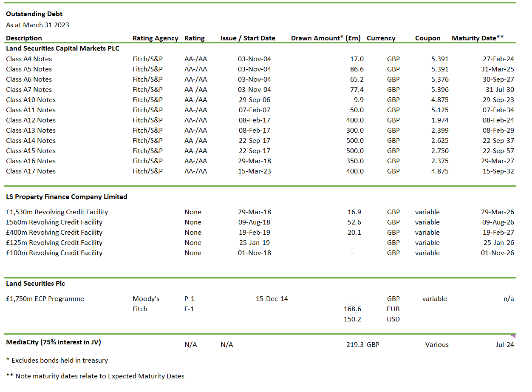Select the Class A5 Notes row label
The height and width of the screenshot is (392, 532).
pyautogui.click(x=29, y=69)
